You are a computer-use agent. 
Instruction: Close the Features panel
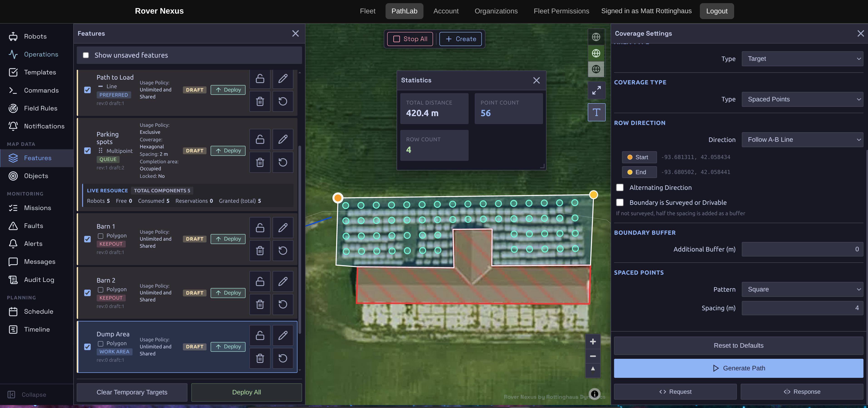click(295, 33)
